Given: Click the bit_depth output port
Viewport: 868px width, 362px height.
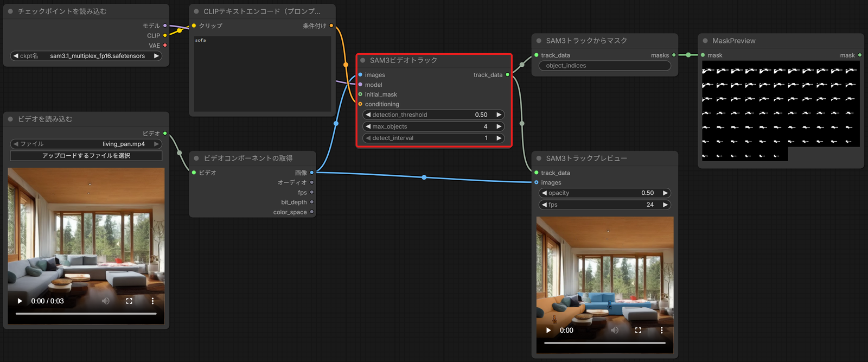Looking at the screenshot, I should click(x=311, y=202).
